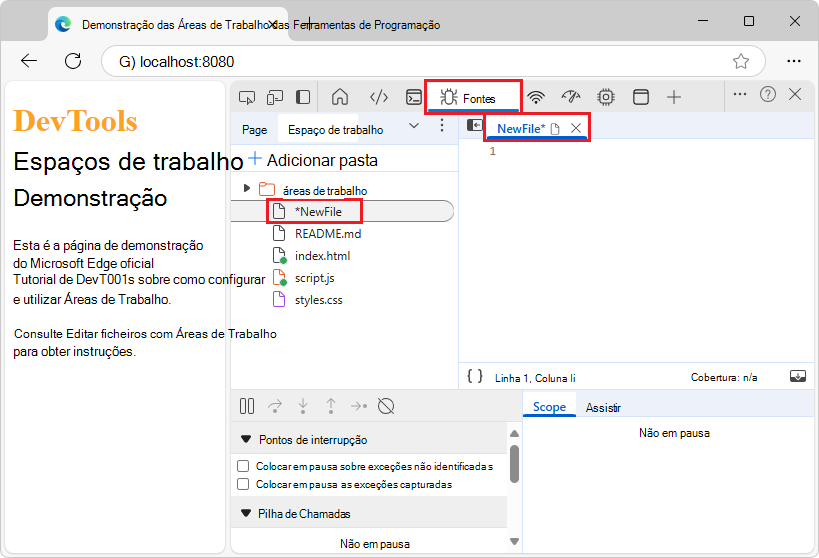Click debugger pane scrollbar up arrow
819x558 pixels.
point(514,434)
